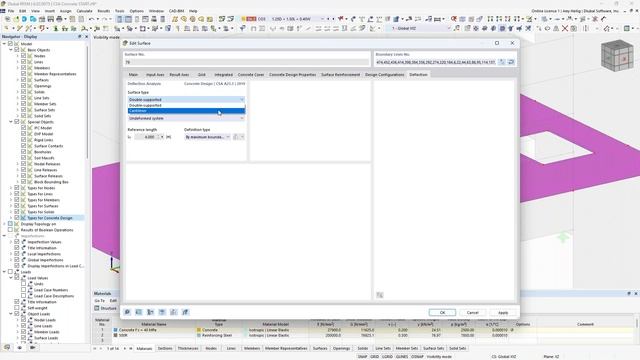The width and height of the screenshot is (640, 360).
Task: Open the Tools menu
Action: (119, 11)
